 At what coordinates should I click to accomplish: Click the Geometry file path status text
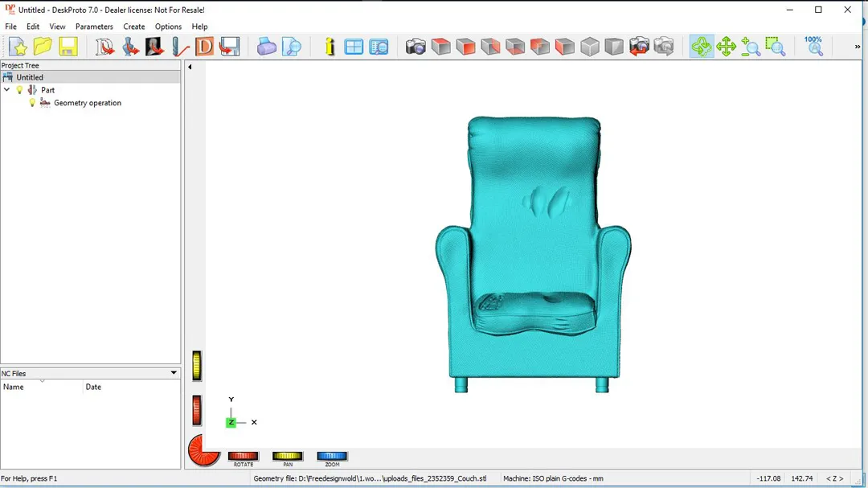(370, 478)
